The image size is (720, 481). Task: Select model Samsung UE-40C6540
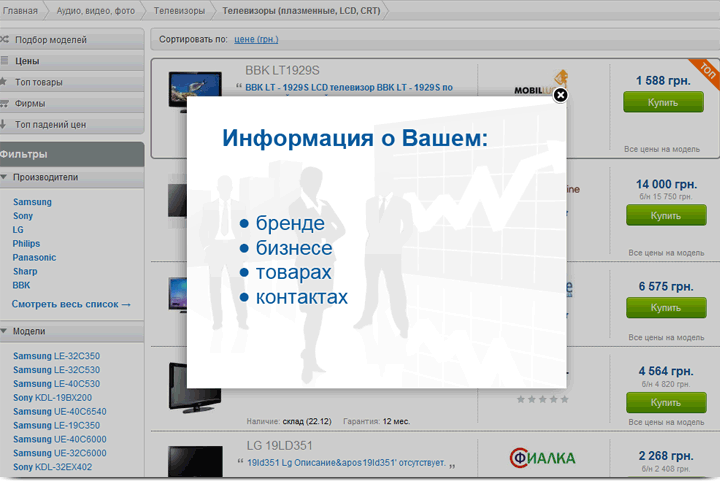coord(60,412)
